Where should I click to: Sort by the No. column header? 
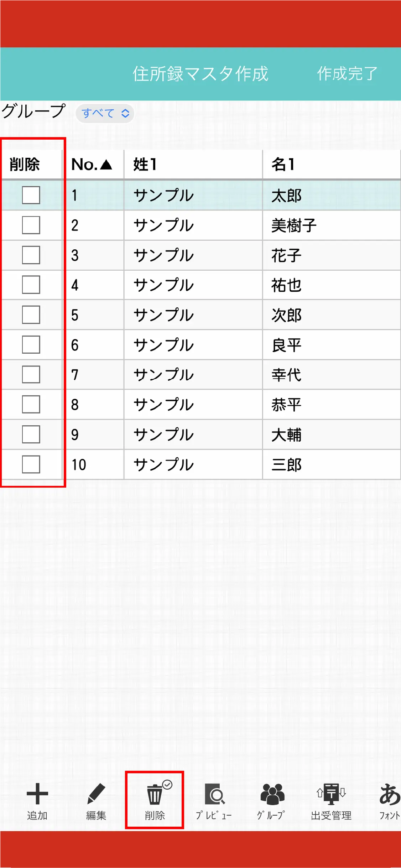(92, 165)
